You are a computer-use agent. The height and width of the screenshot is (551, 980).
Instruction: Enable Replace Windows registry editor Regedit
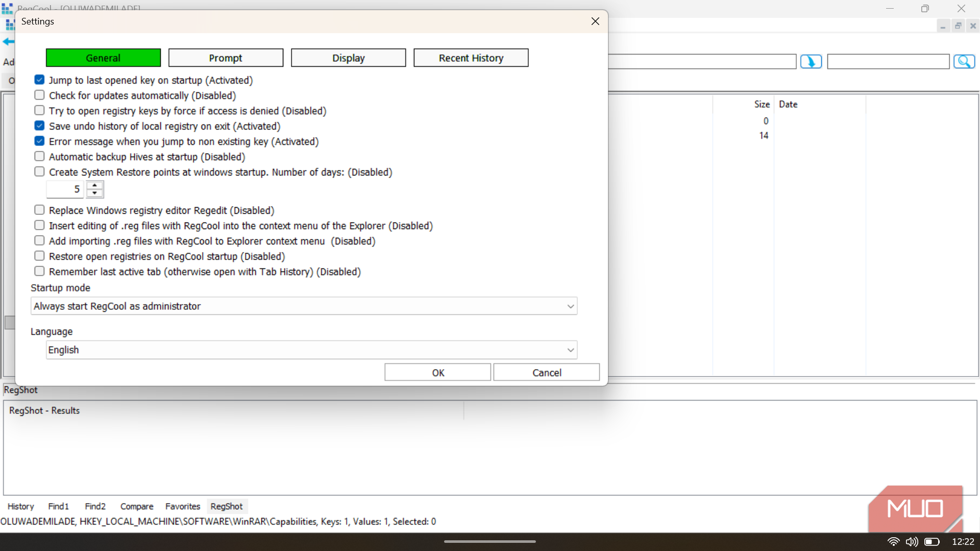[x=39, y=210]
